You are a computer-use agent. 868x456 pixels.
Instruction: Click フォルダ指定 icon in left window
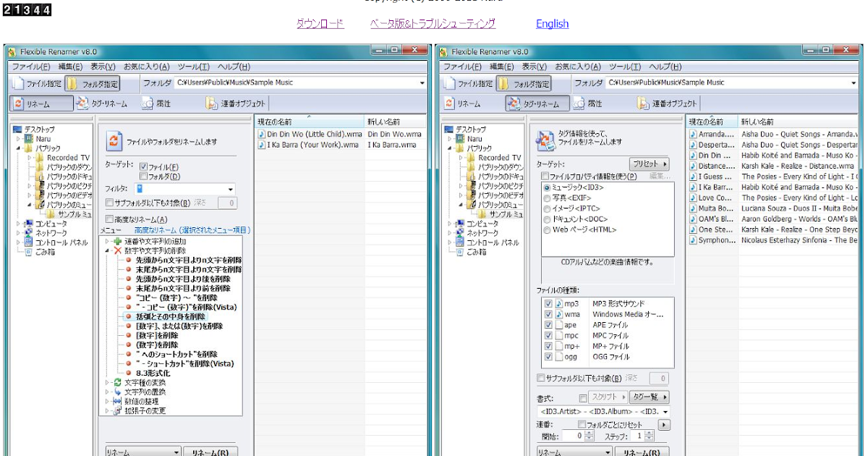coord(73,83)
